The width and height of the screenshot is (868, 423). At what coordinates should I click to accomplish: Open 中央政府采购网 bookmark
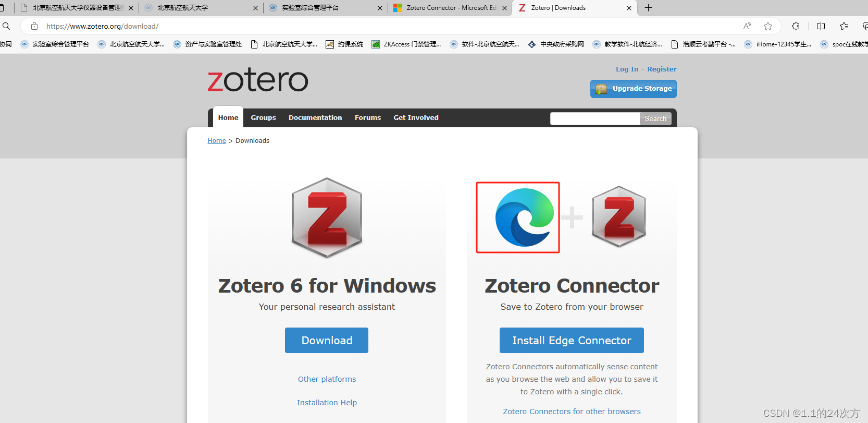(556, 44)
